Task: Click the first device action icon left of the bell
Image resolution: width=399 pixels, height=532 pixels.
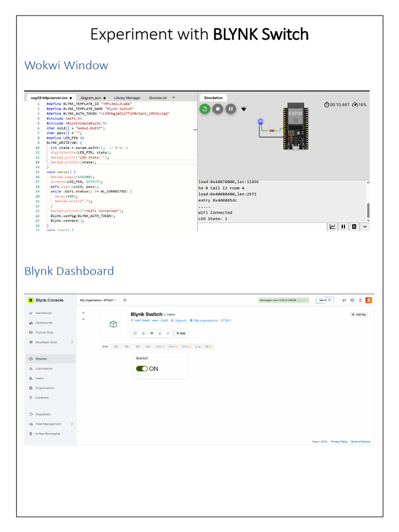Action: click(x=135, y=334)
